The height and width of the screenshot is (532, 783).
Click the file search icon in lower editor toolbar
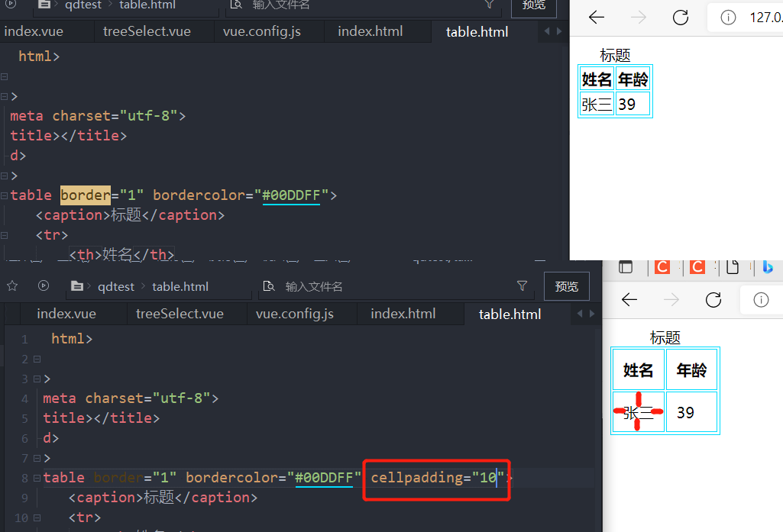269,286
